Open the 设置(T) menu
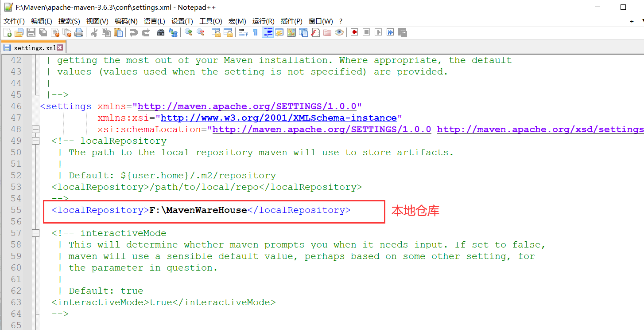The height and width of the screenshot is (330, 644). coord(182,21)
